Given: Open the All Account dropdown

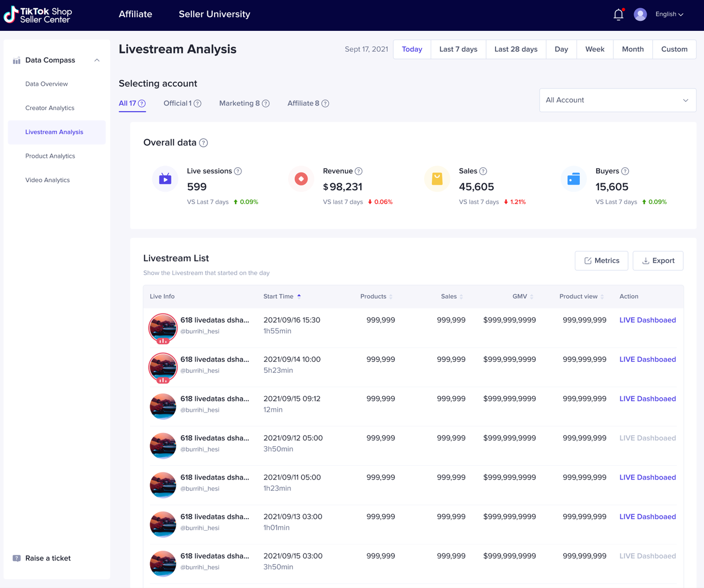Looking at the screenshot, I should 617,100.
